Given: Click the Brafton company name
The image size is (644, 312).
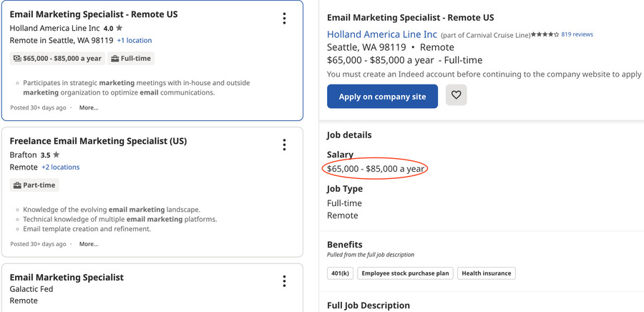Looking at the screenshot, I should click(23, 155).
